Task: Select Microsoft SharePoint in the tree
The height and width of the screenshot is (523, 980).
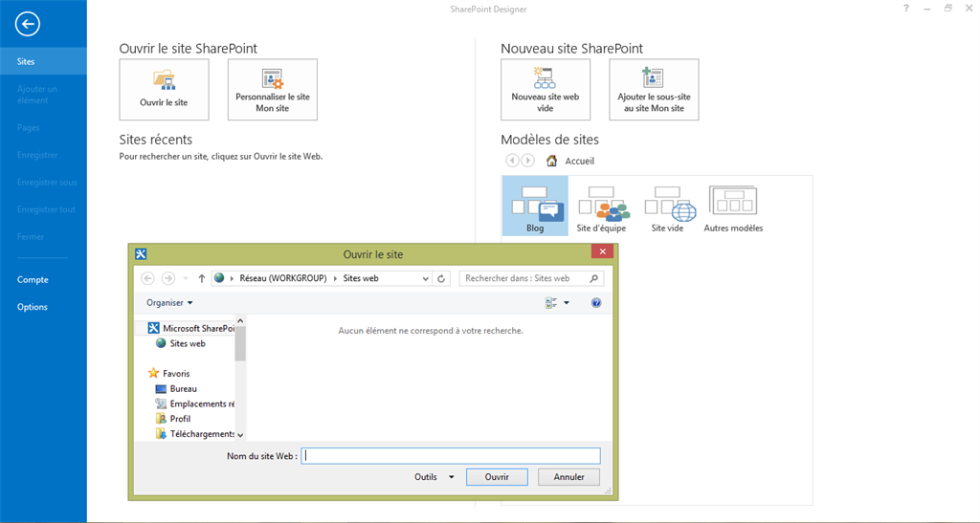Action: tap(191, 328)
